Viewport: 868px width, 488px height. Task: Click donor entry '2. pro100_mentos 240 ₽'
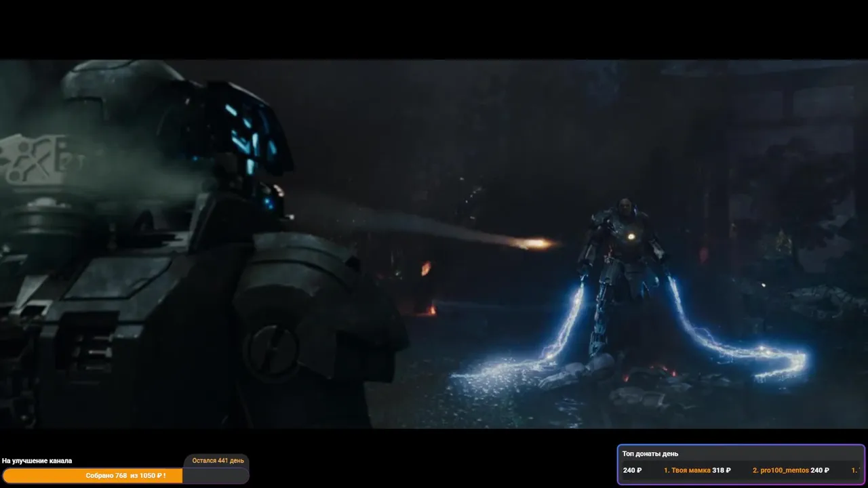click(791, 470)
